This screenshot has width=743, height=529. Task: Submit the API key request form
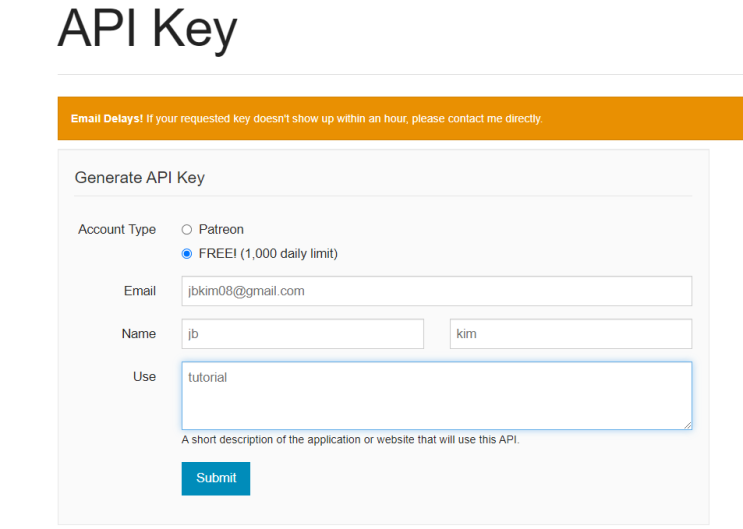pos(216,478)
